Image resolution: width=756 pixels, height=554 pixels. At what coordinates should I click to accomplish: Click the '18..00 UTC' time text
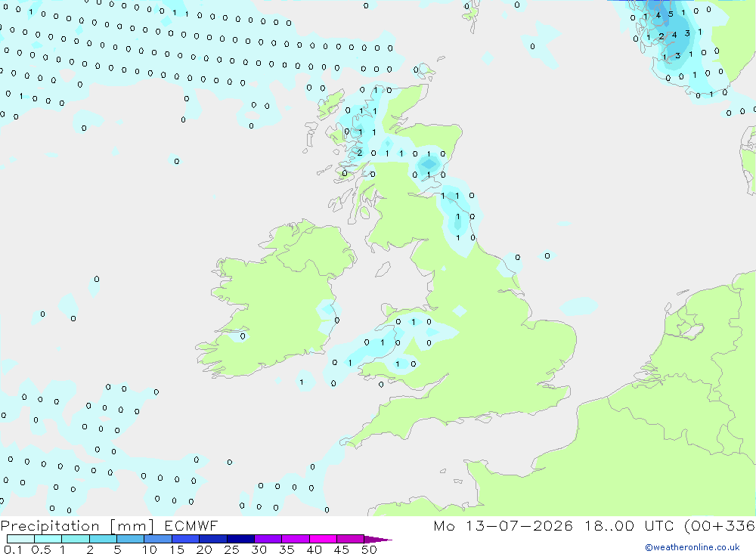629,526
